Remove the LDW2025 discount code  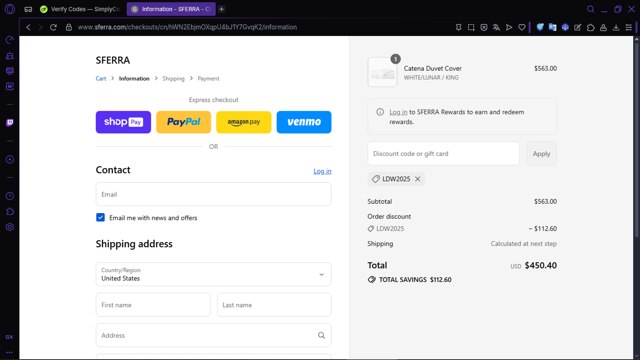(x=418, y=179)
